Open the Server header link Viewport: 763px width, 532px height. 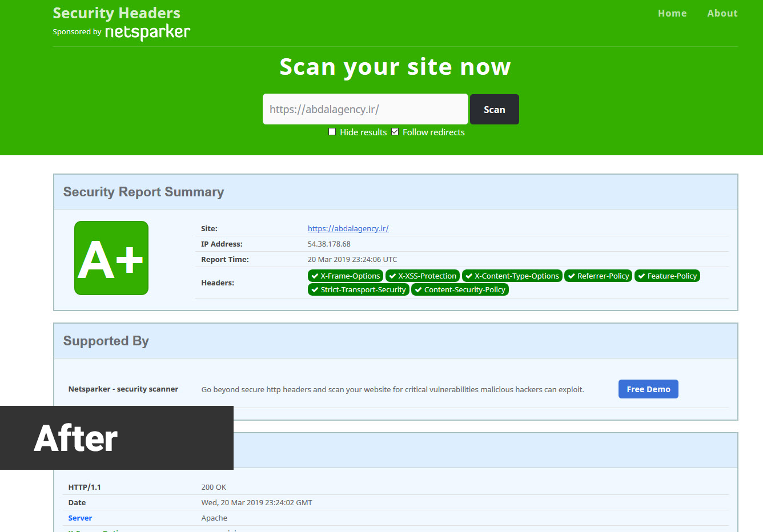pyautogui.click(x=80, y=518)
